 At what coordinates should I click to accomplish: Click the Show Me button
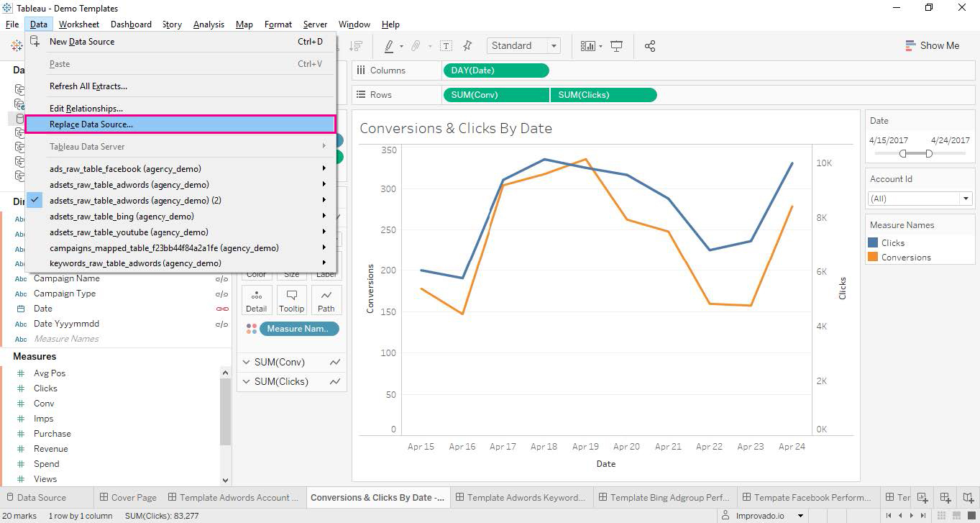click(x=932, y=45)
